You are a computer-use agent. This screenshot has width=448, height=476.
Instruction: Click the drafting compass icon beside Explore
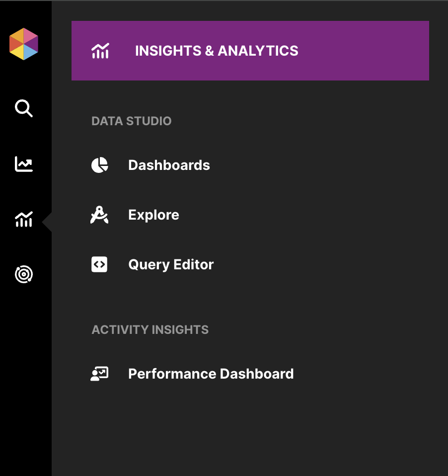(100, 215)
